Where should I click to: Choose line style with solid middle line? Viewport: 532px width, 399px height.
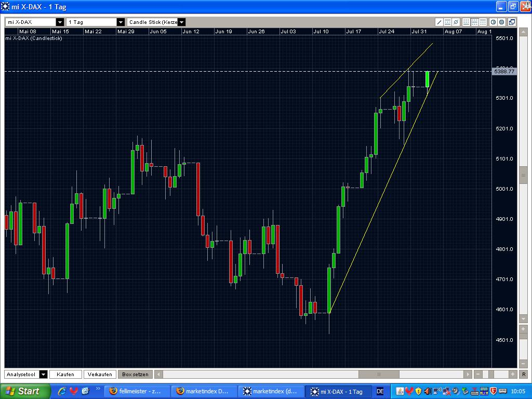click(x=475, y=22)
